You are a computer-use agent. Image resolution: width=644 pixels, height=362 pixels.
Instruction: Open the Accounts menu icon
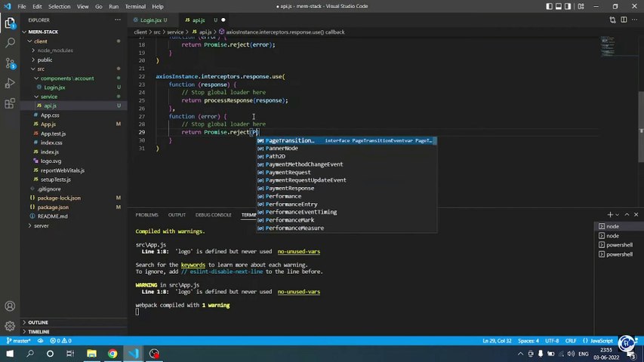point(10,306)
